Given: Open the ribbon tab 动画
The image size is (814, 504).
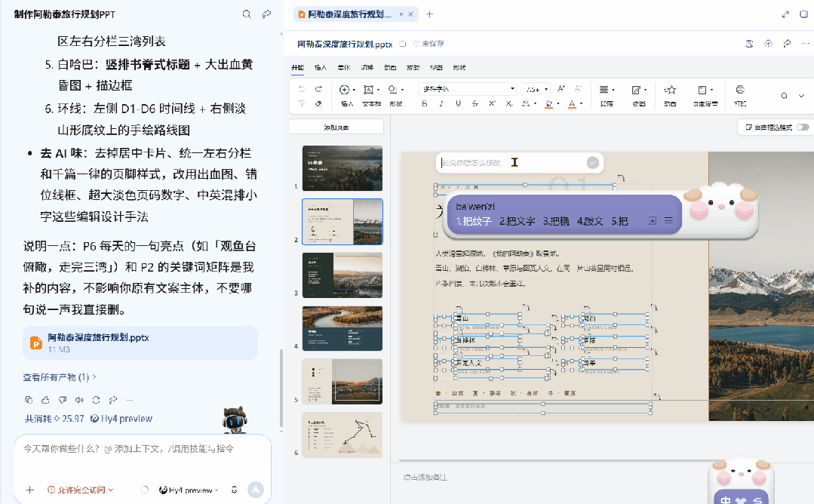Looking at the screenshot, I should click(x=390, y=67).
